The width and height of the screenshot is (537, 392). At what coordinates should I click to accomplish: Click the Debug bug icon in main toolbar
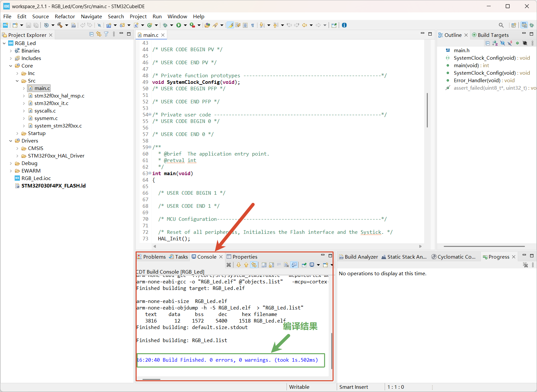point(165,25)
